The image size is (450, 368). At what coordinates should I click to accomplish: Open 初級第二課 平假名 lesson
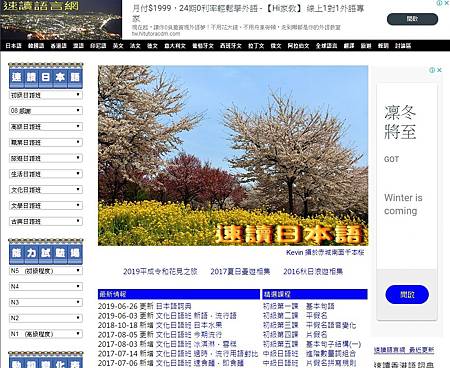pos(295,315)
